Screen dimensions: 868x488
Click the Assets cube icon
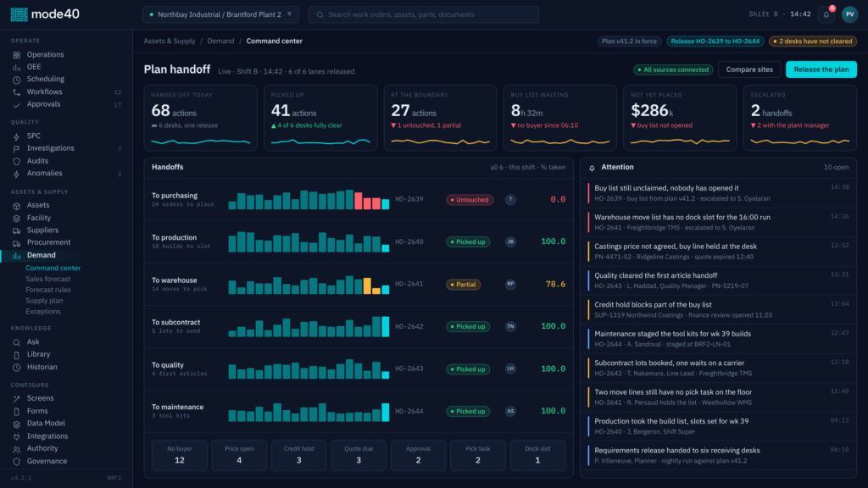click(x=17, y=205)
